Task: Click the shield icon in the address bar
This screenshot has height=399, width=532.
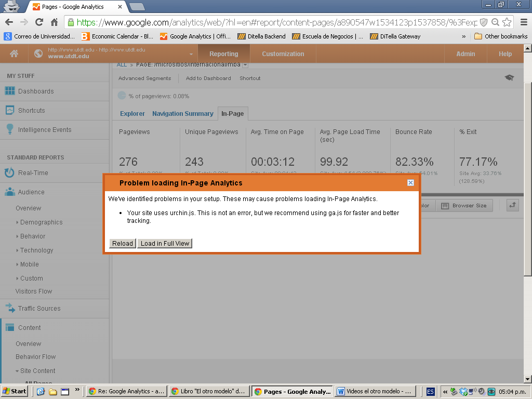Action: pos(484,22)
